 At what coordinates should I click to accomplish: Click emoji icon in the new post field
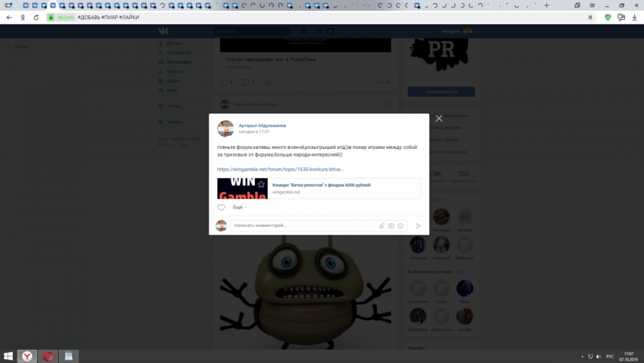[x=386, y=104]
